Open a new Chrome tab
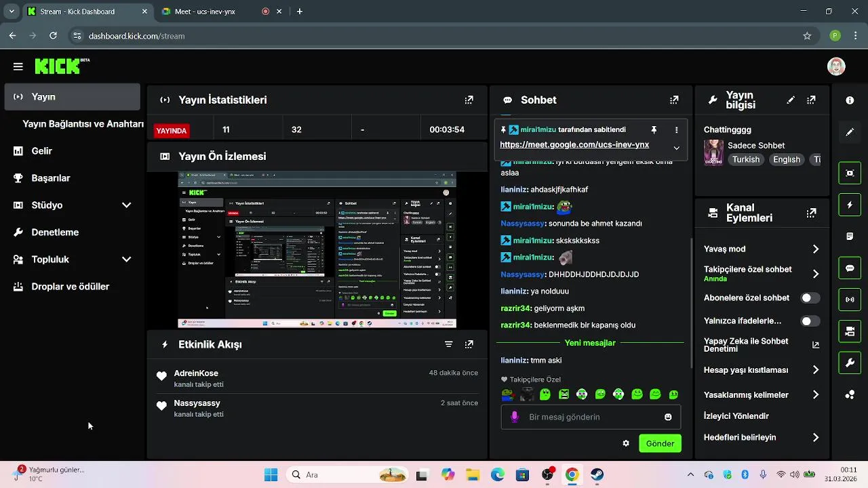The width and height of the screenshot is (868, 488). [300, 12]
